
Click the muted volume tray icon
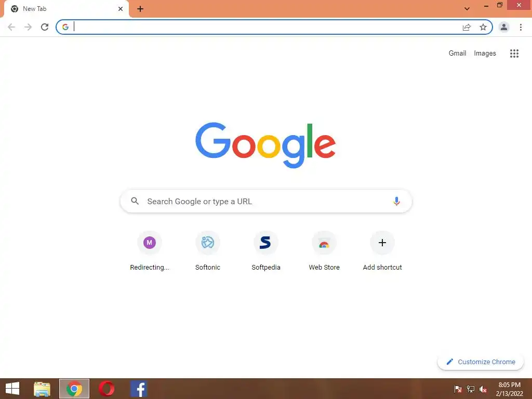click(x=483, y=389)
